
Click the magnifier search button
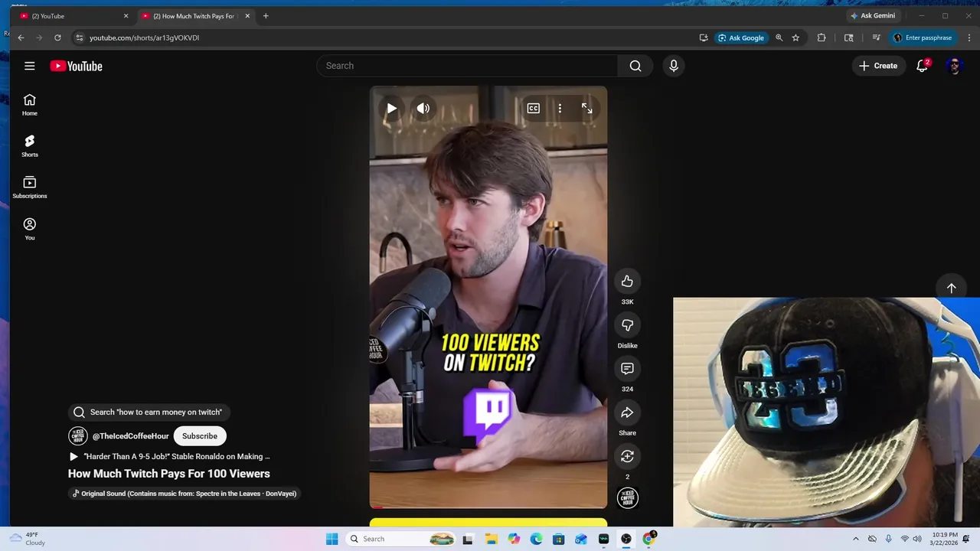click(x=635, y=66)
